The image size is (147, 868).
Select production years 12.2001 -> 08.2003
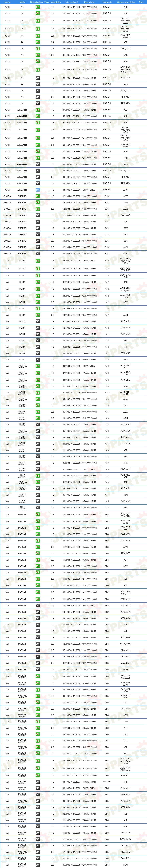click(x=71, y=247)
